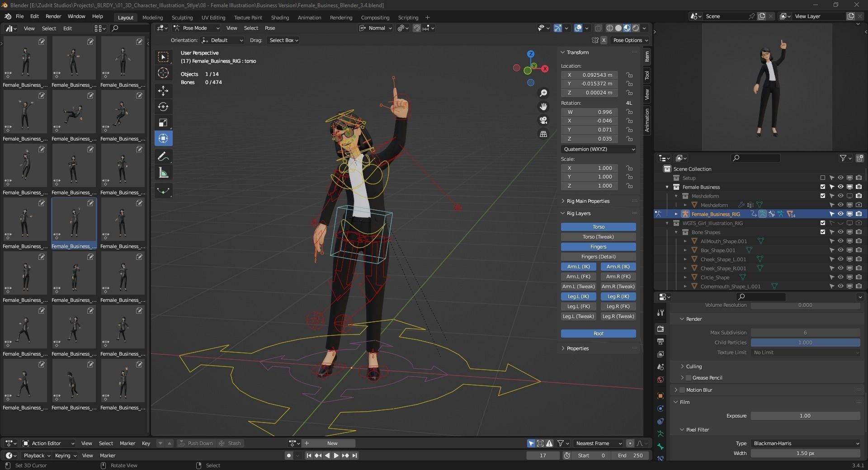868x470 pixels.
Task: Open the Animation sidebar tab
Action: click(647, 120)
